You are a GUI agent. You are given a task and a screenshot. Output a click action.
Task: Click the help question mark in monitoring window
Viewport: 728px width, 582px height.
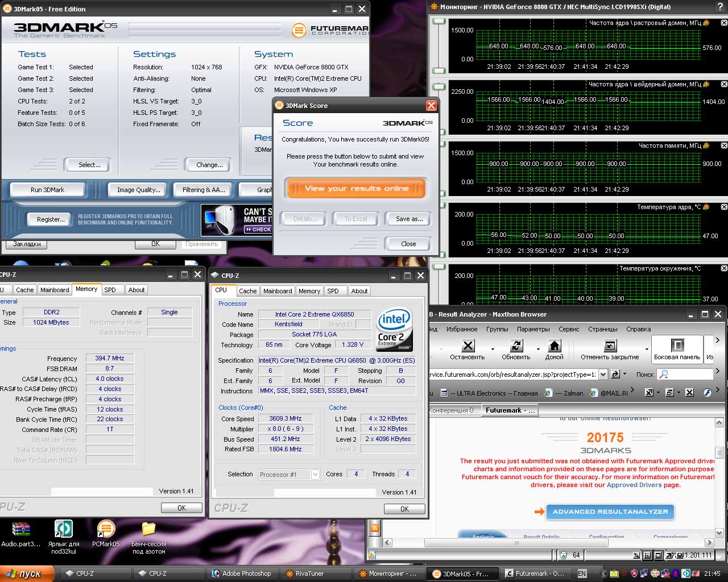pos(721,7)
